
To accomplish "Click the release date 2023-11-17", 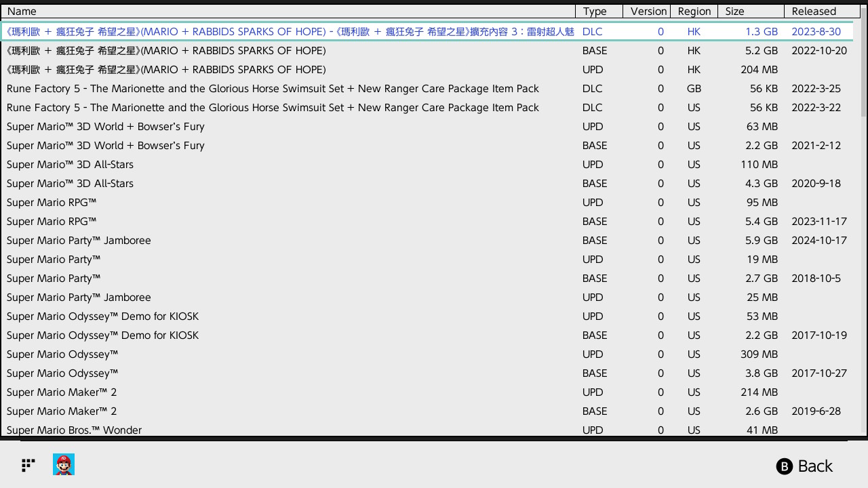I will point(819,221).
